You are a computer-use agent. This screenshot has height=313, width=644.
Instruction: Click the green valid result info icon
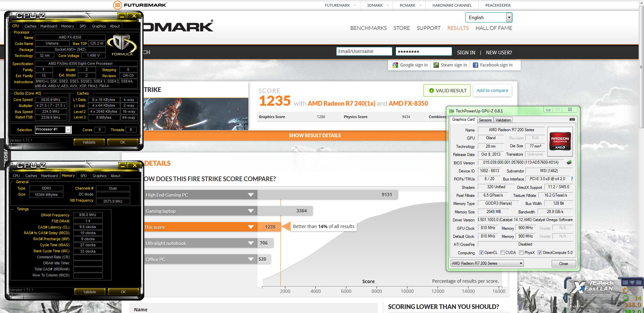[x=431, y=91]
